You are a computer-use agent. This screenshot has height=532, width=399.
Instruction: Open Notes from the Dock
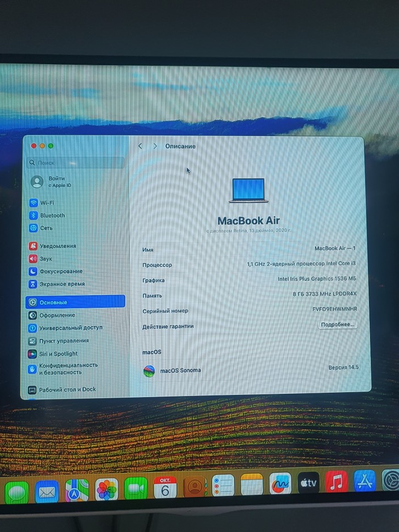252,484
